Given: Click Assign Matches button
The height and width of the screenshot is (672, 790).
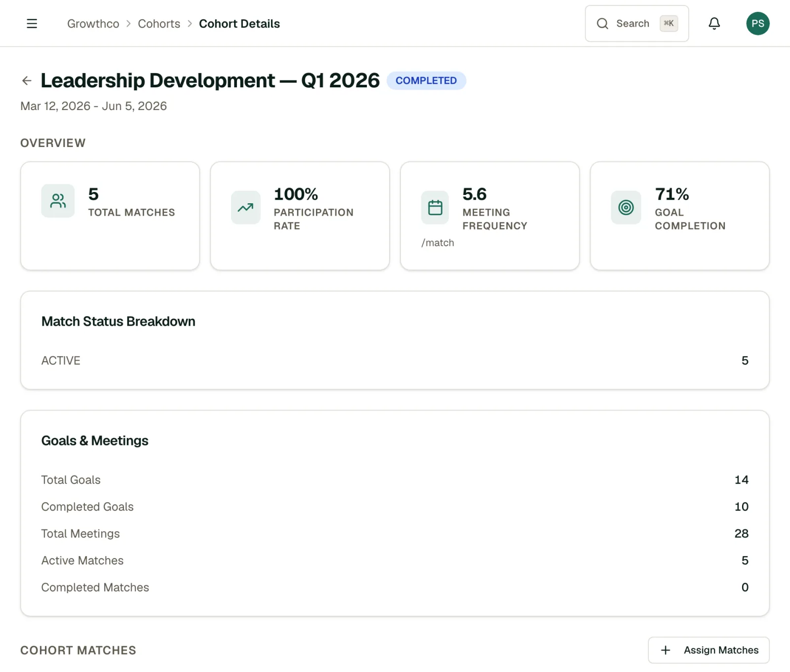Looking at the screenshot, I should (x=709, y=650).
